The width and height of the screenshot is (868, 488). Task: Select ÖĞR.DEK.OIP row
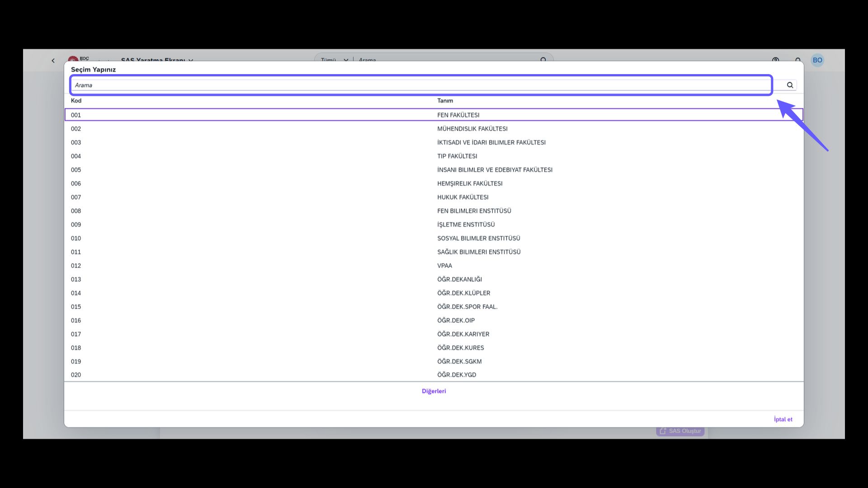tap(434, 320)
